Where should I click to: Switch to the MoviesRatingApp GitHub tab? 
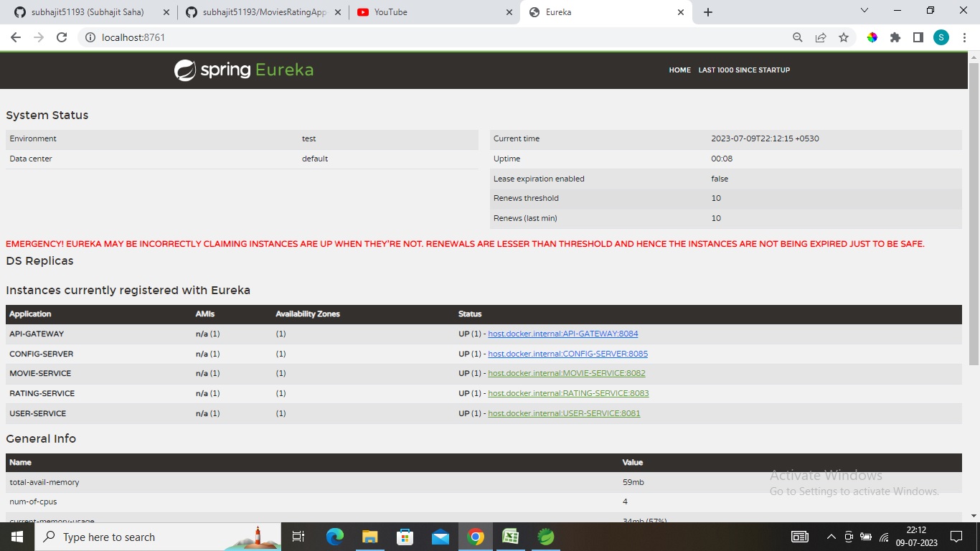[264, 12]
